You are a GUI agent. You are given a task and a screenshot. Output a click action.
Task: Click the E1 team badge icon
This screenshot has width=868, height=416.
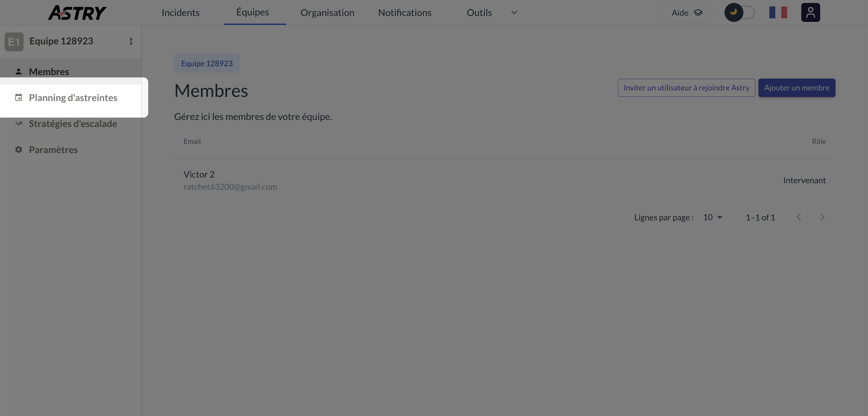click(x=14, y=42)
